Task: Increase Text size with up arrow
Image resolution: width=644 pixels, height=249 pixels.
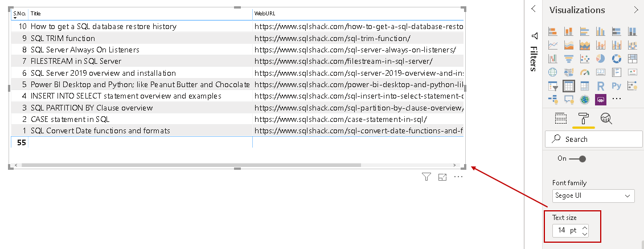Action: click(x=584, y=227)
